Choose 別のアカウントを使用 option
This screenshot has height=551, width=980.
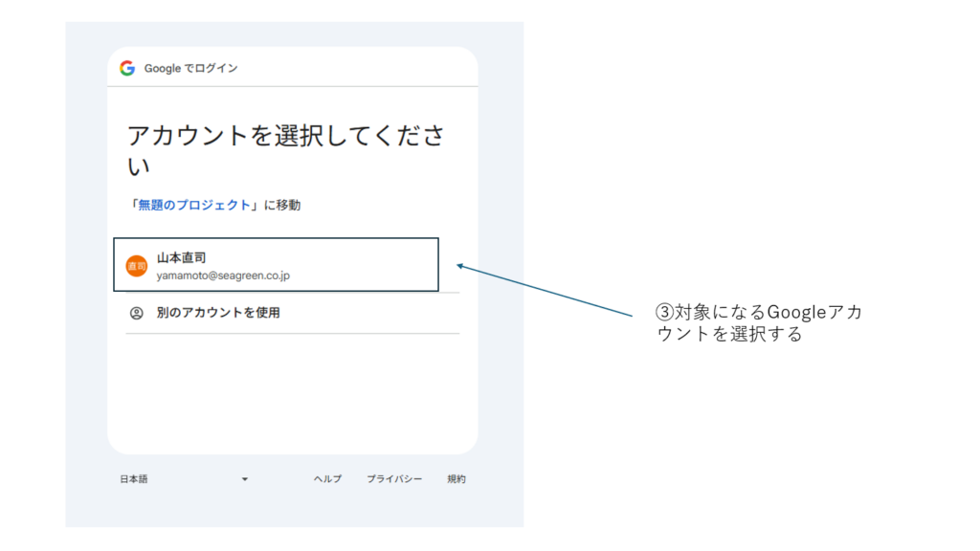[218, 313]
